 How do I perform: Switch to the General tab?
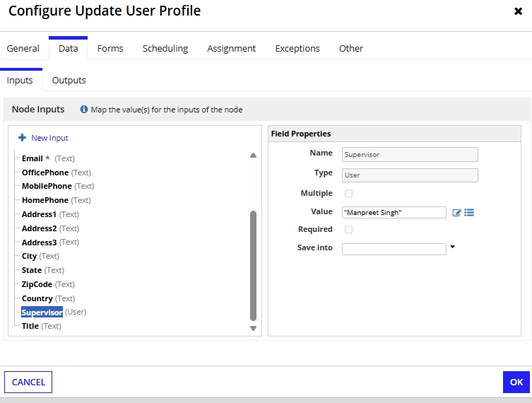pos(23,49)
